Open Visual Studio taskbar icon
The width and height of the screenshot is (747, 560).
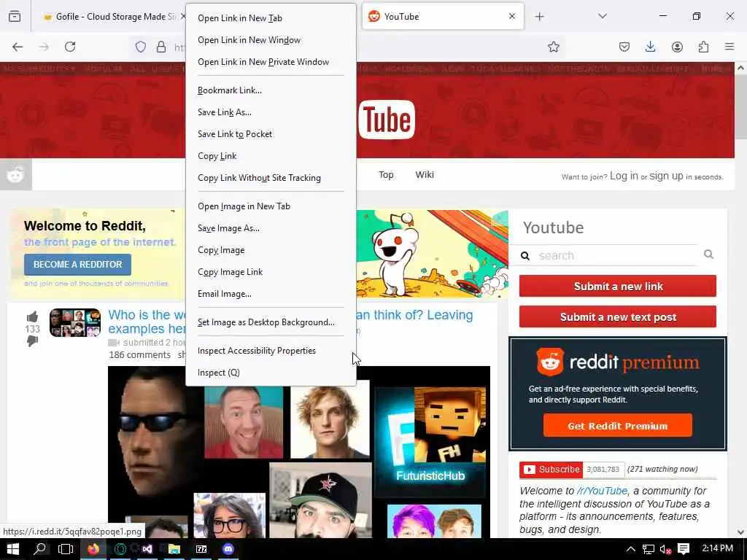click(147, 549)
